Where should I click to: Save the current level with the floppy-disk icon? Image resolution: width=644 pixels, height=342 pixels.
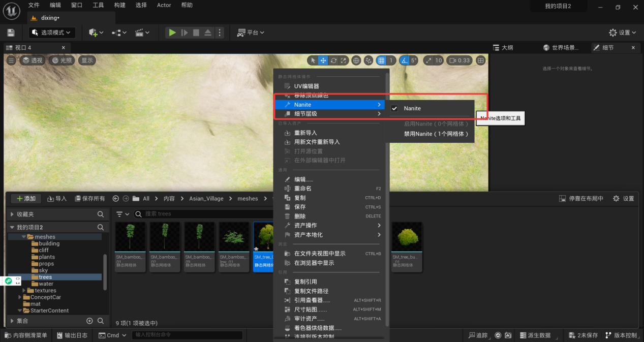coord(11,33)
